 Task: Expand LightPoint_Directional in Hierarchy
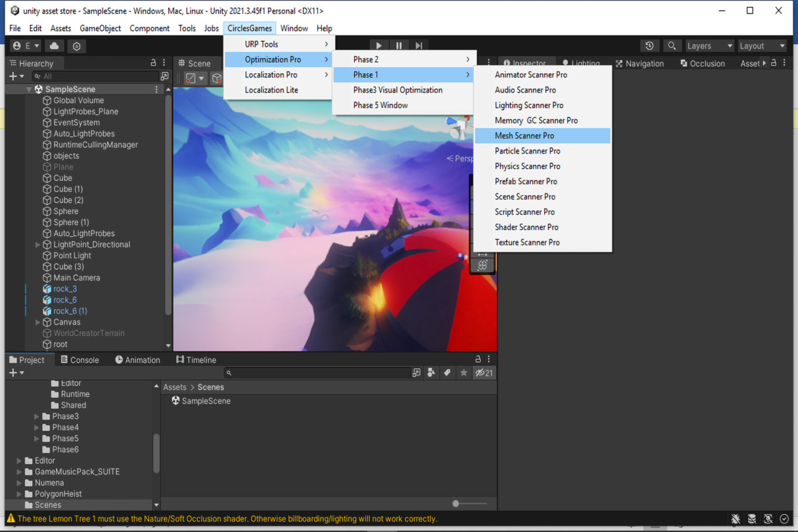[38, 245]
